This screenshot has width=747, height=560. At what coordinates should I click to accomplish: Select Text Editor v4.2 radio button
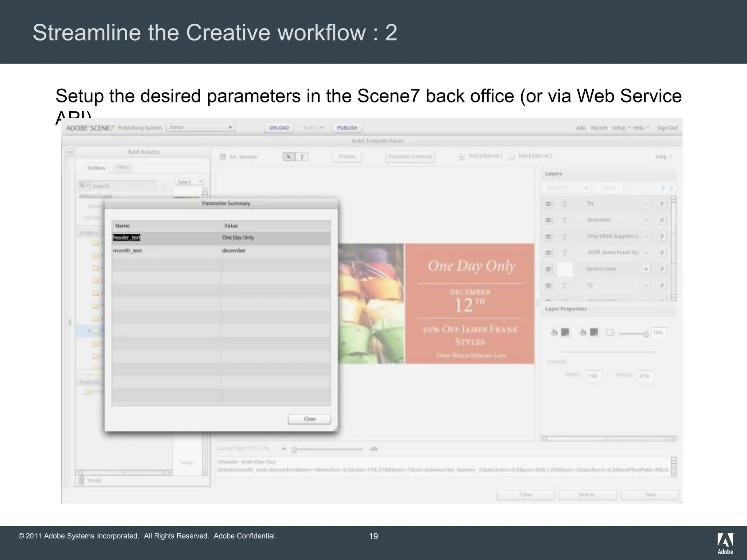(x=512, y=157)
